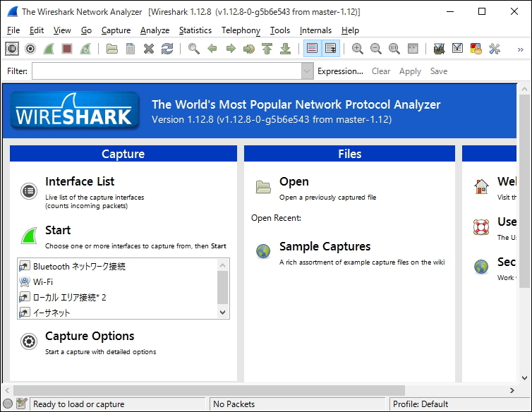Reset zoom to normal size icon
Screen dimensions: 532x412
point(394,49)
